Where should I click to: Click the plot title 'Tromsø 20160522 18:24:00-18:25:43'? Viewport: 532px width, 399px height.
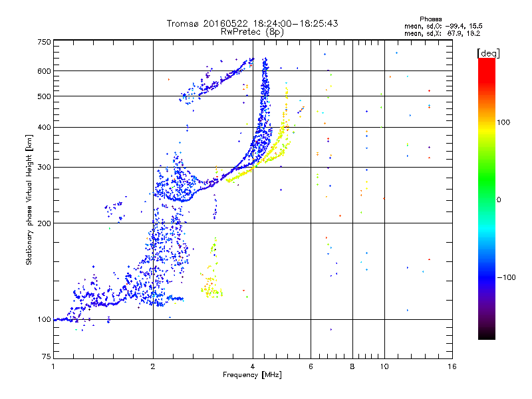(x=252, y=23)
